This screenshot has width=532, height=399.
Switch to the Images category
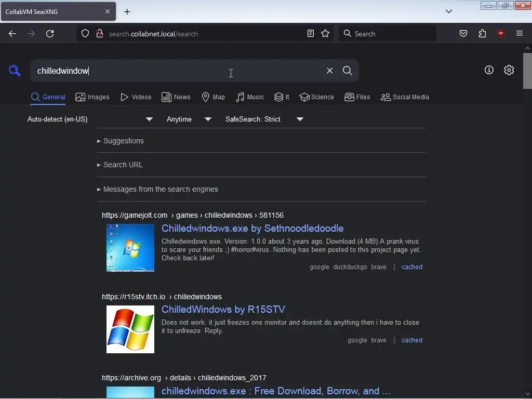(x=92, y=97)
